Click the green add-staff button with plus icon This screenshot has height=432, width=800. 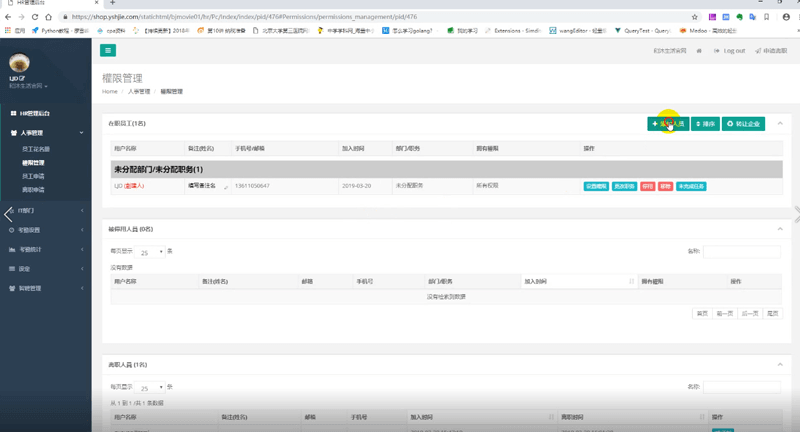point(668,123)
